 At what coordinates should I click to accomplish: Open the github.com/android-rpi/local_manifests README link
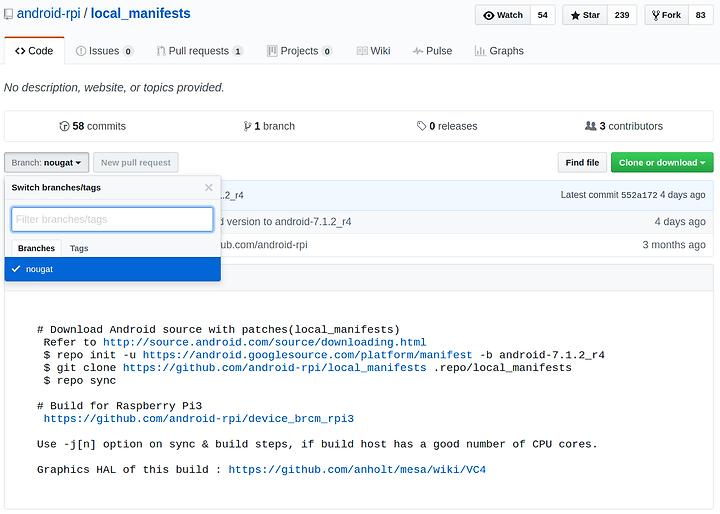[275, 368]
